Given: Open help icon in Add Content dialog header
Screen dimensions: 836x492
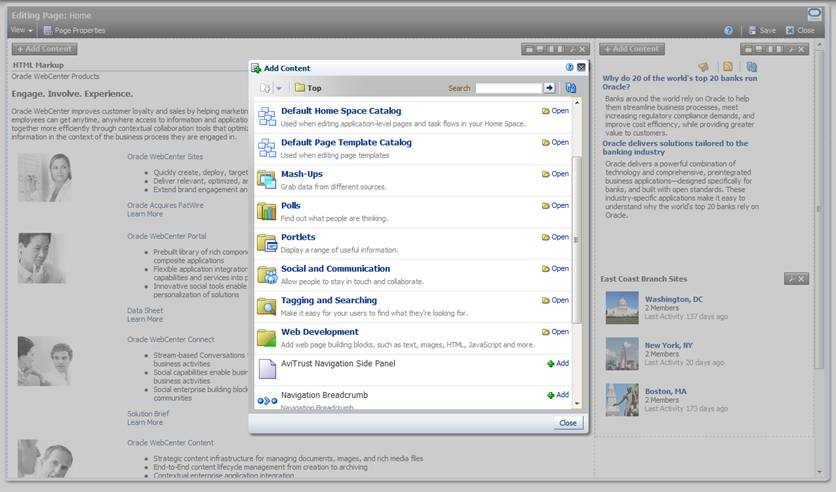Looking at the screenshot, I should pyautogui.click(x=569, y=67).
